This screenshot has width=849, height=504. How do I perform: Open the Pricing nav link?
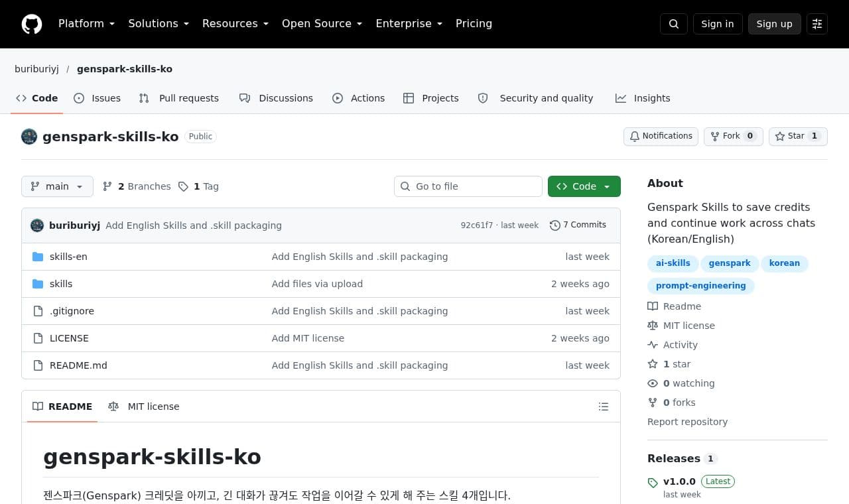coord(474,24)
